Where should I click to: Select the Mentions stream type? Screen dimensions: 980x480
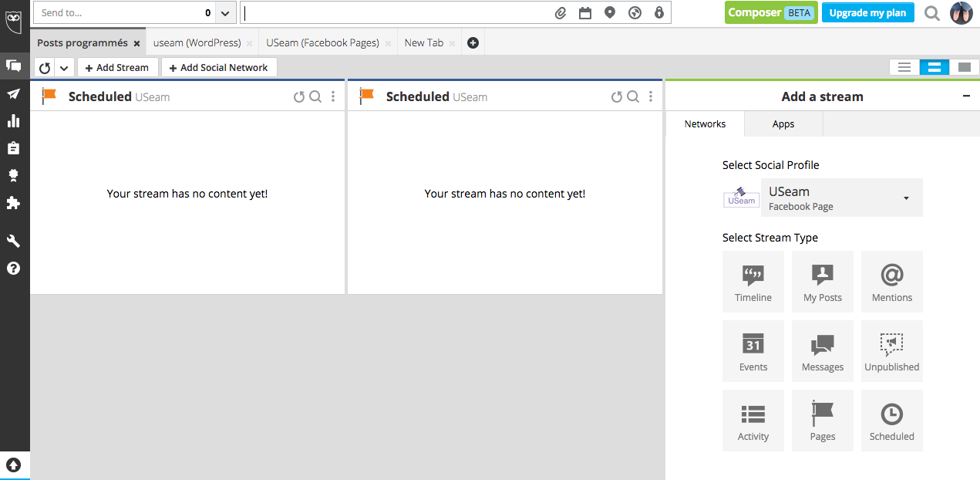point(891,282)
